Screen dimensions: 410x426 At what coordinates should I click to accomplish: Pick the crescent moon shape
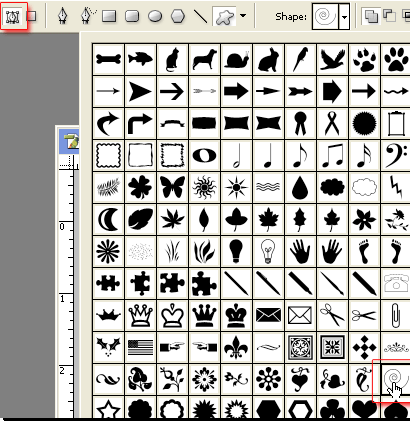(x=108, y=219)
